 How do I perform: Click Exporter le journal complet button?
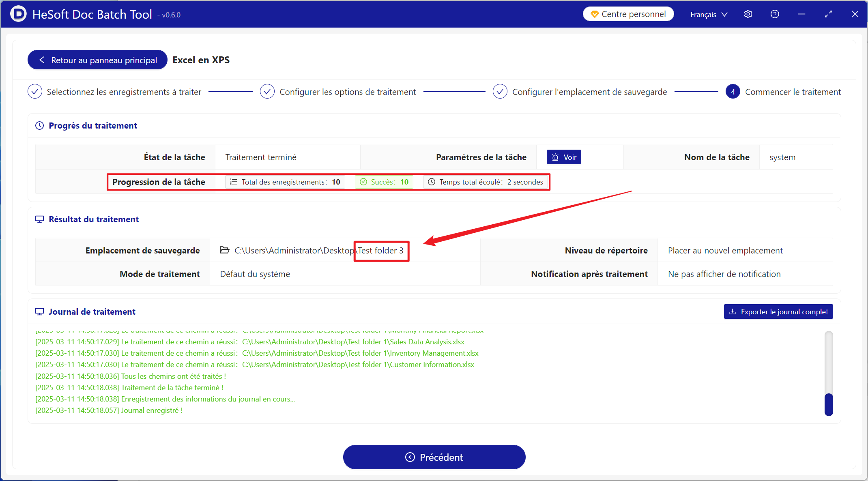click(x=778, y=312)
